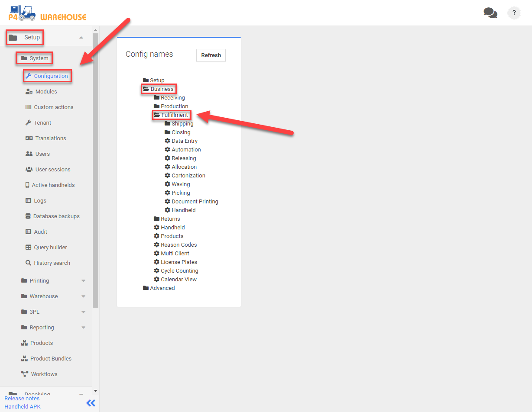Expand the Reporting submenu
The image size is (532, 412).
point(83,328)
